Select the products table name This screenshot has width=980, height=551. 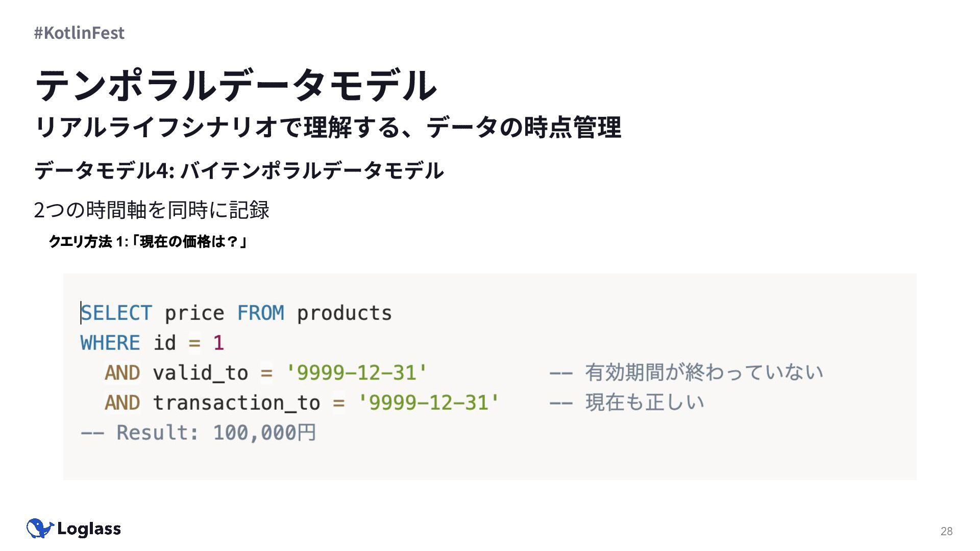point(345,313)
